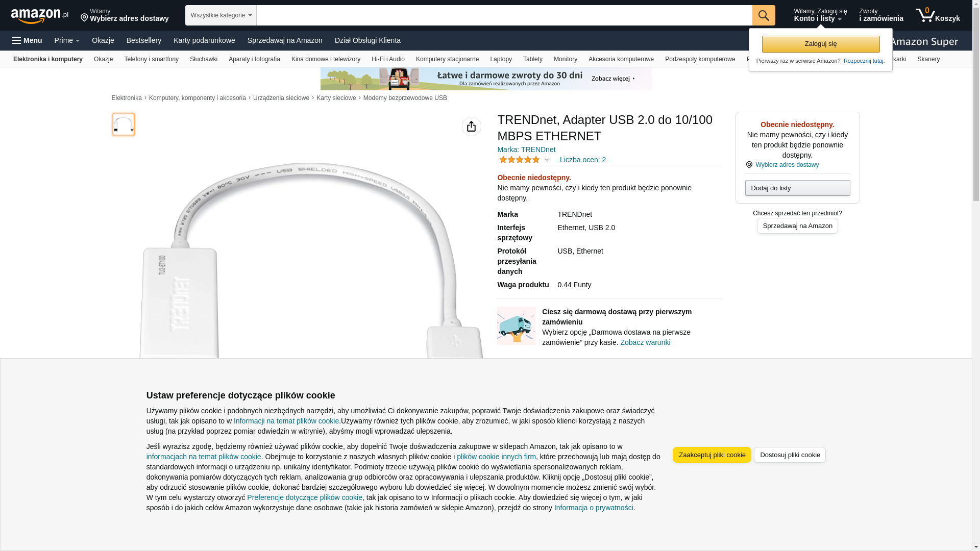Click the search magnifier button
Screen dimensions: 980x551
coord(764,15)
